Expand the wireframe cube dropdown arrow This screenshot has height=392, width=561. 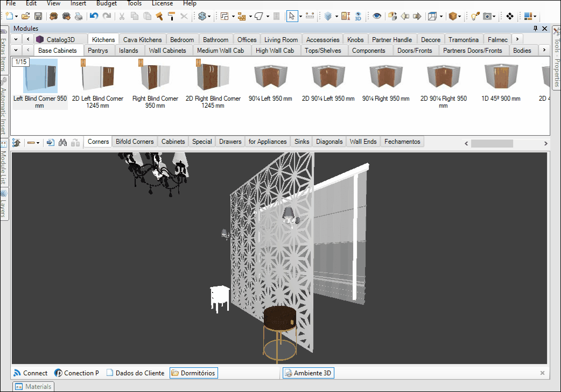pyautogui.click(x=441, y=17)
